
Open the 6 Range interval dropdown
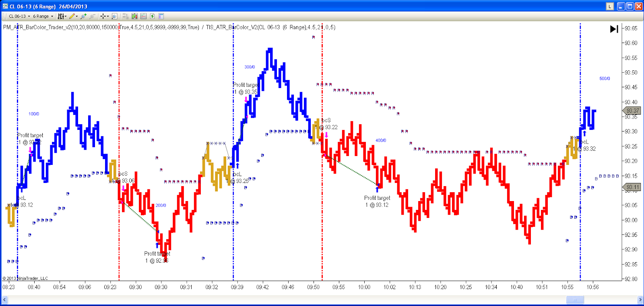tap(43, 16)
